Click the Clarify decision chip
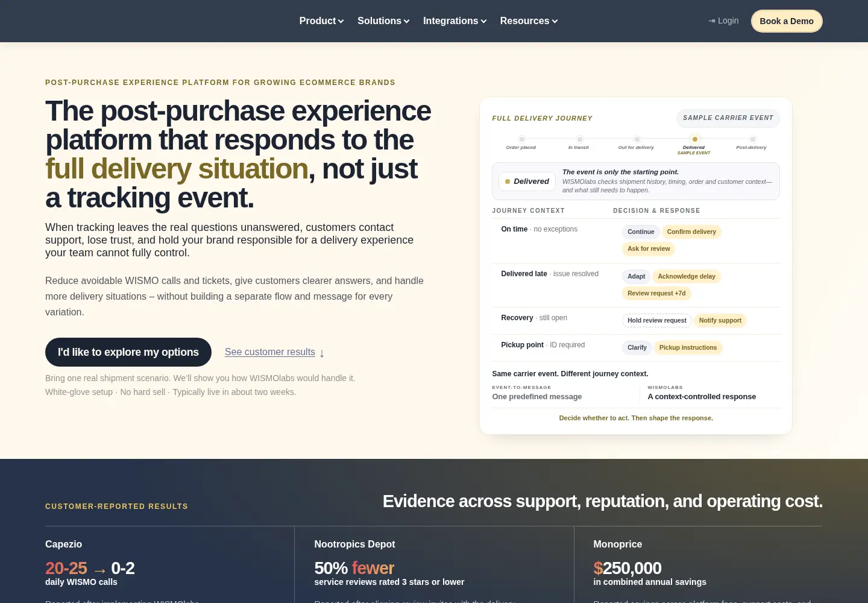This screenshot has width=868, height=603. tap(637, 348)
